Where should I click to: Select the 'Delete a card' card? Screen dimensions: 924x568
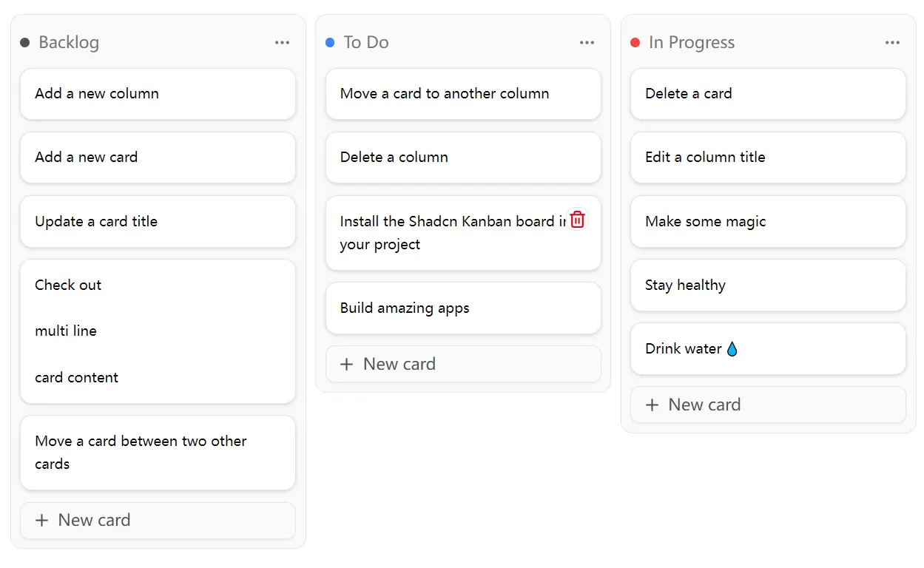coord(767,94)
